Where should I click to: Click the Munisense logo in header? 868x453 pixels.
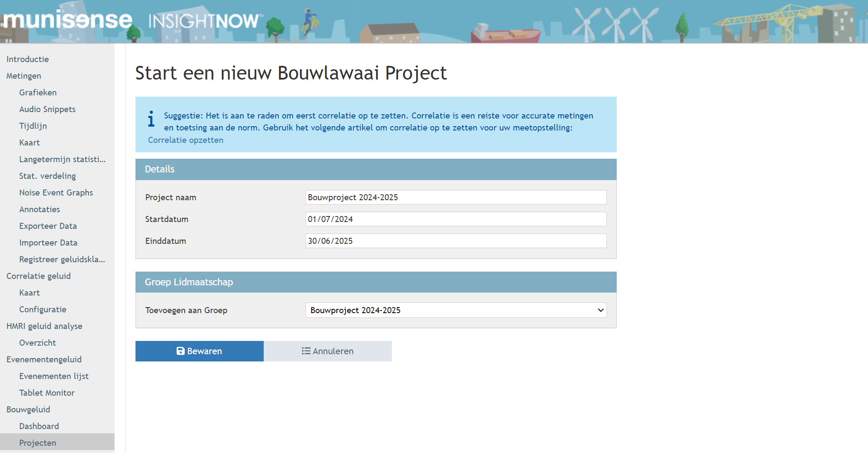pyautogui.click(x=68, y=21)
